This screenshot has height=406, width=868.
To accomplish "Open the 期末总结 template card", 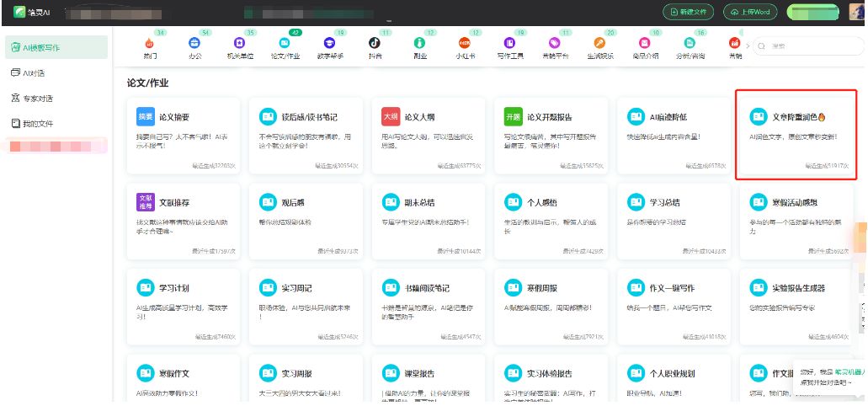I will coord(429,222).
